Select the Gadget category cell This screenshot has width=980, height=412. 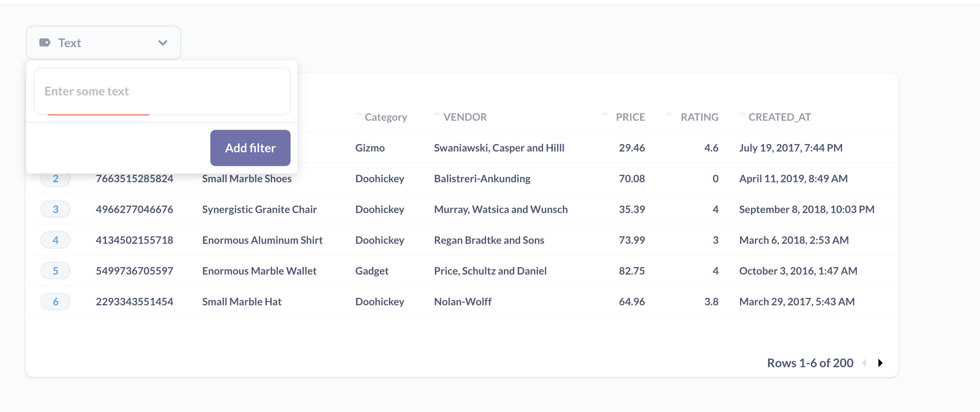click(372, 270)
